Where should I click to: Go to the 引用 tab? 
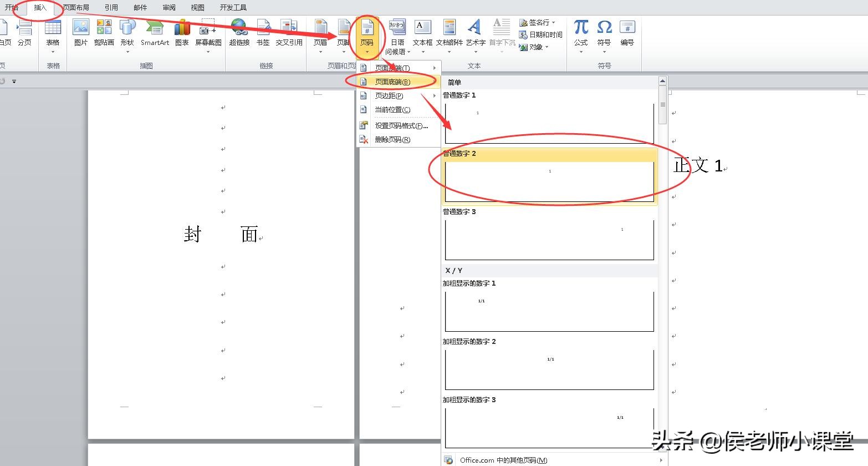pos(111,8)
